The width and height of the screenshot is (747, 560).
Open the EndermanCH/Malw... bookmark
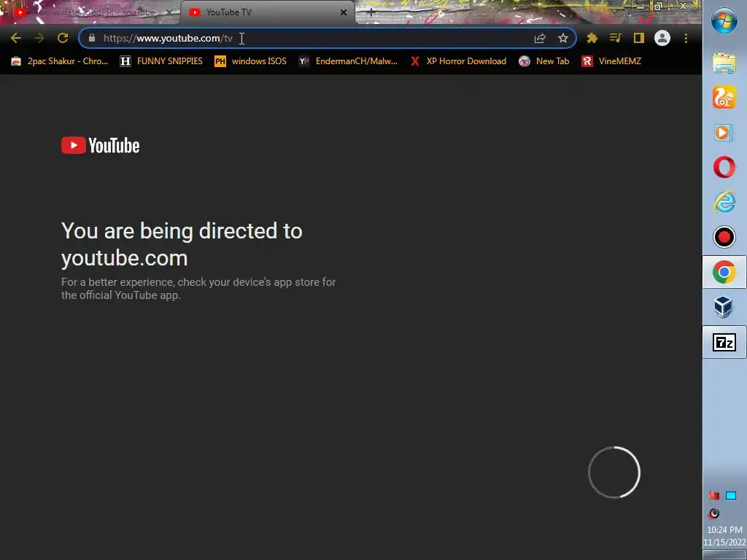[348, 61]
